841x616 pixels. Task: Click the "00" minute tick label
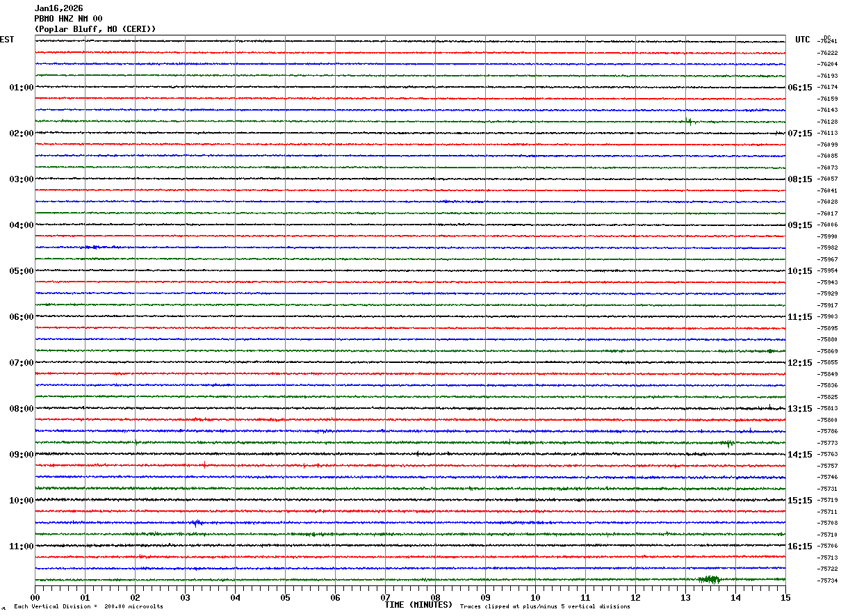click(x=35, y=597)
